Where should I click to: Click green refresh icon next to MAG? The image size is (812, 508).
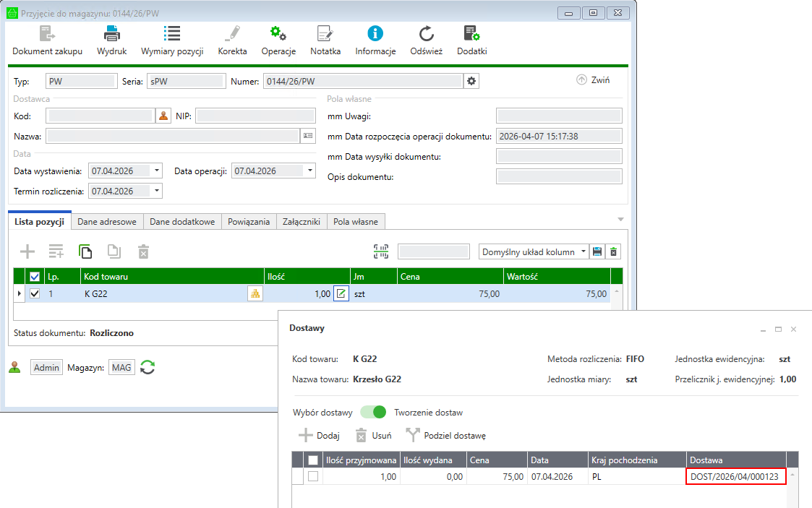tap(148, 367)
